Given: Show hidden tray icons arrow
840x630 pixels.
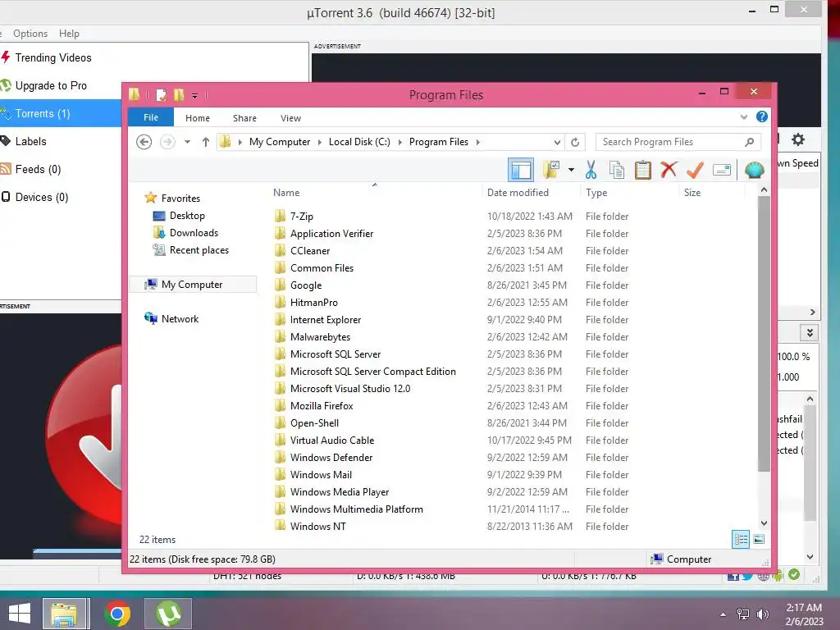Looking at the screenshot, I should 724,614.
